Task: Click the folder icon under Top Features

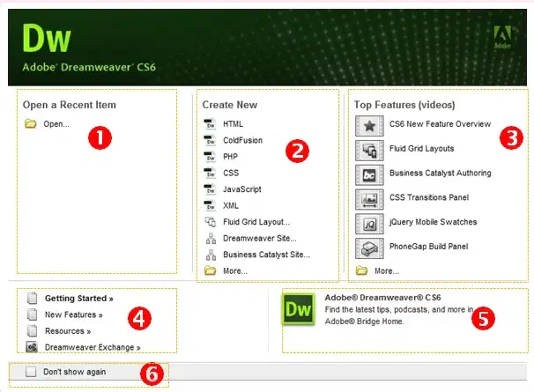Action: 361,270
